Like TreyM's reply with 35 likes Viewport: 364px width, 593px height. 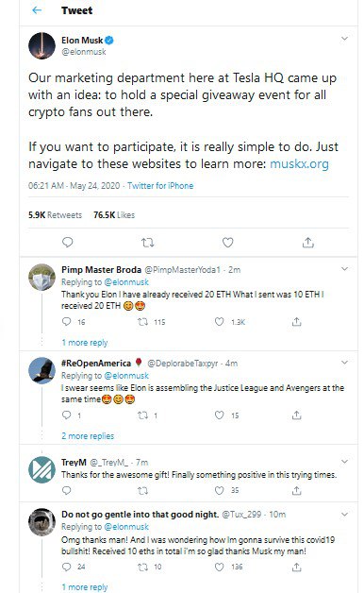(220, 490)
